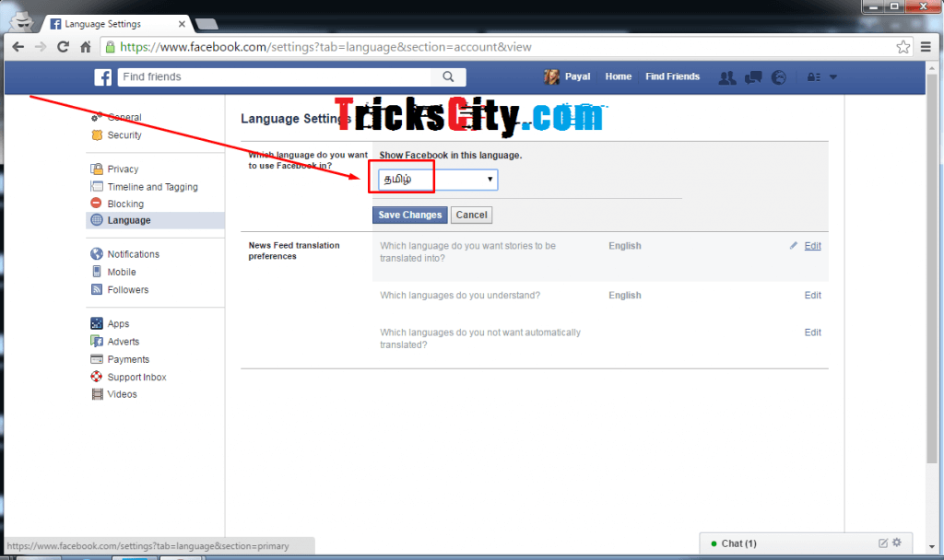
Task: Click the pencil icon beside Edit
Action: click(x=794, y=245)
